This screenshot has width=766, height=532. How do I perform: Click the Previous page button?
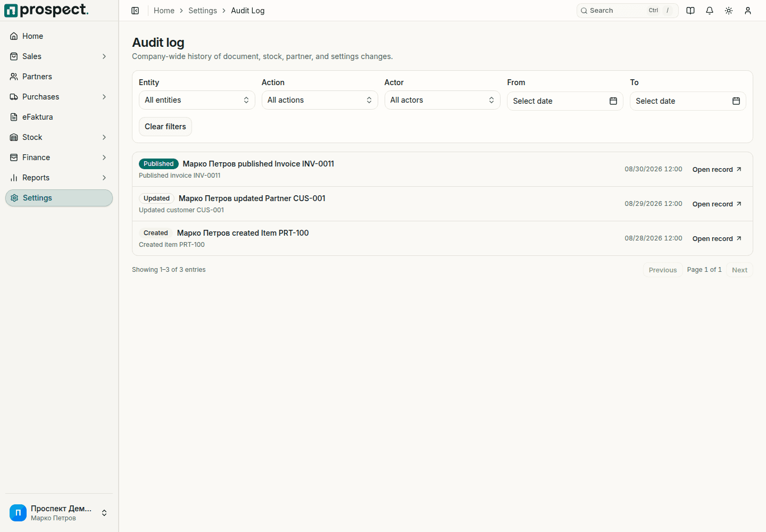[663, 270]
